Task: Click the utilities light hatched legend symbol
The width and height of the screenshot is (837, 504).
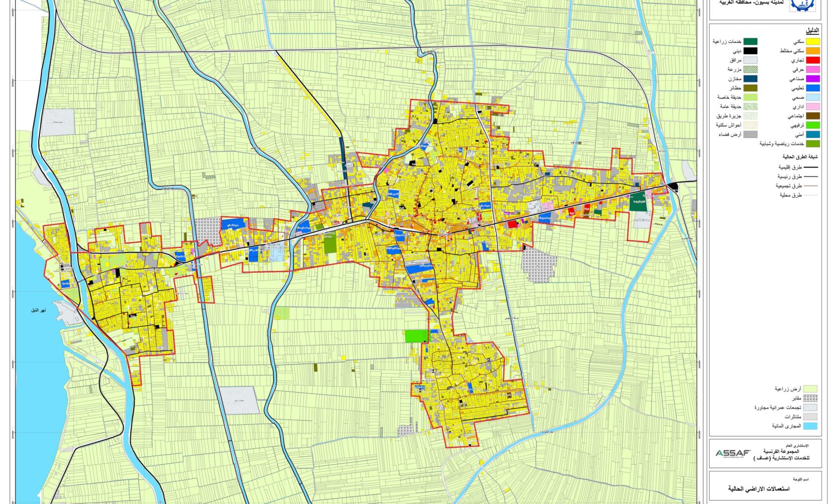Action: tap(750, 60)
